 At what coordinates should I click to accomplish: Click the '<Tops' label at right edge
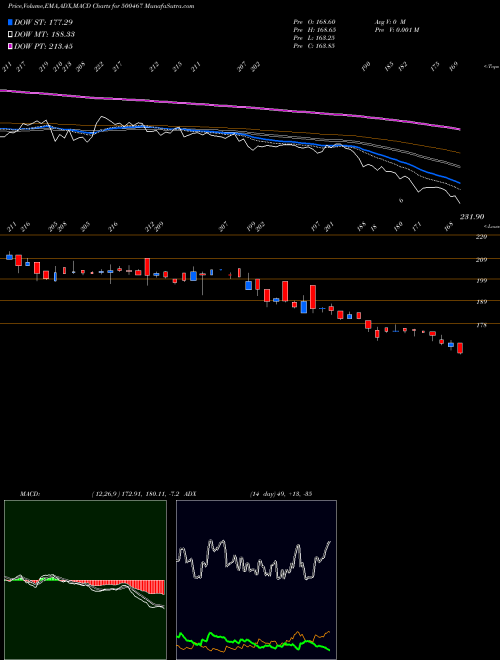(491, 67)
